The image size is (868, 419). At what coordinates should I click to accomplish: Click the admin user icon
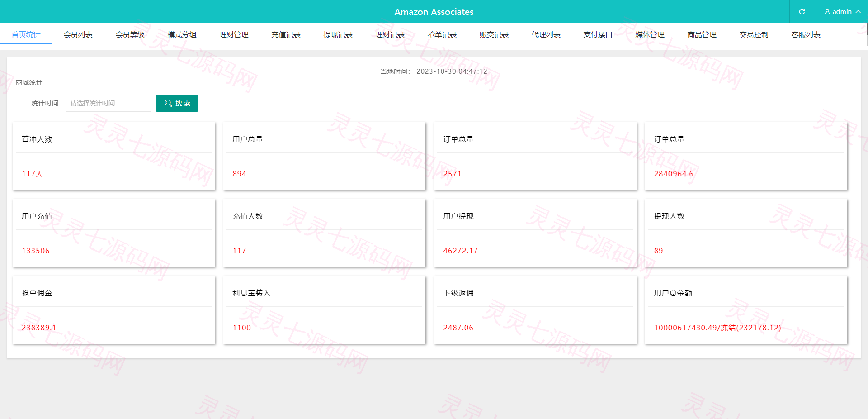point(827,12)
